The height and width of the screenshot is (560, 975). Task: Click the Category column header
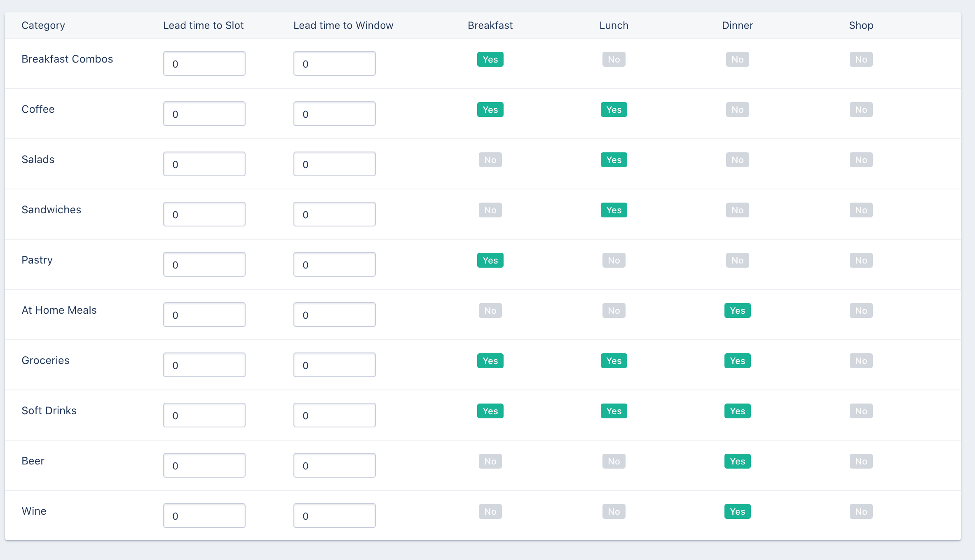click(43, 26)
